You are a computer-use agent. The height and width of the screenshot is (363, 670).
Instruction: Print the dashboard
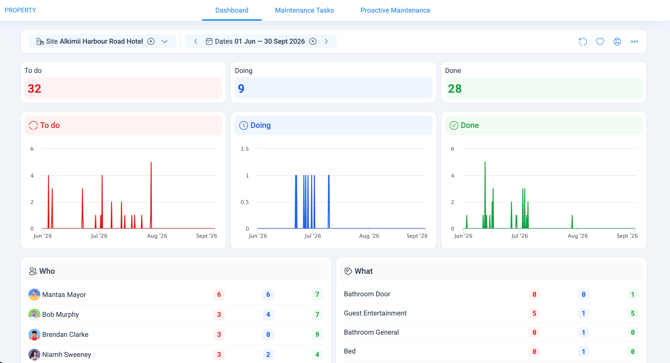[617, 41]
